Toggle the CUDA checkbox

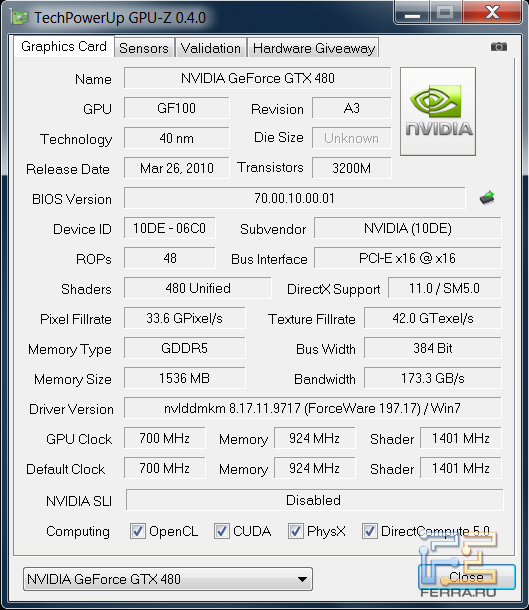[222, 531]
